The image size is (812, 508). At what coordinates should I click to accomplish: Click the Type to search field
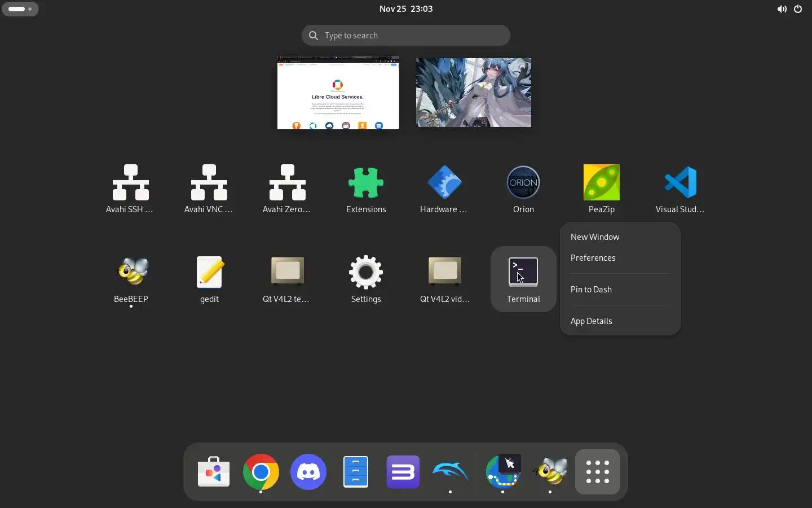tap(406, 36)
